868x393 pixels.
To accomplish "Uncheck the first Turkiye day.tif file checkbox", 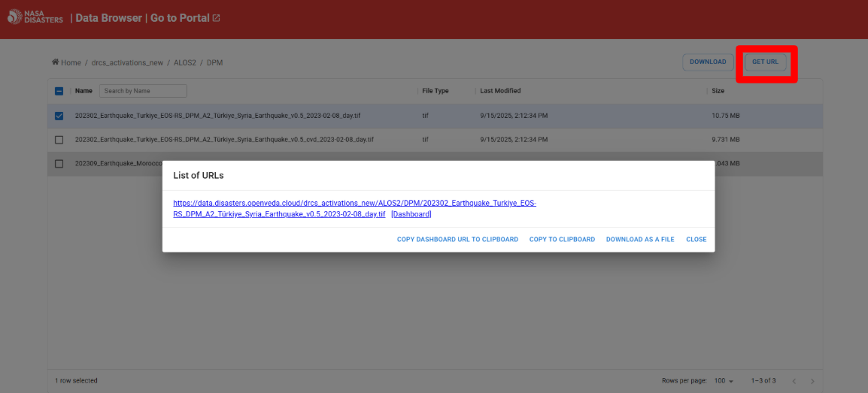I will [59, 116].
